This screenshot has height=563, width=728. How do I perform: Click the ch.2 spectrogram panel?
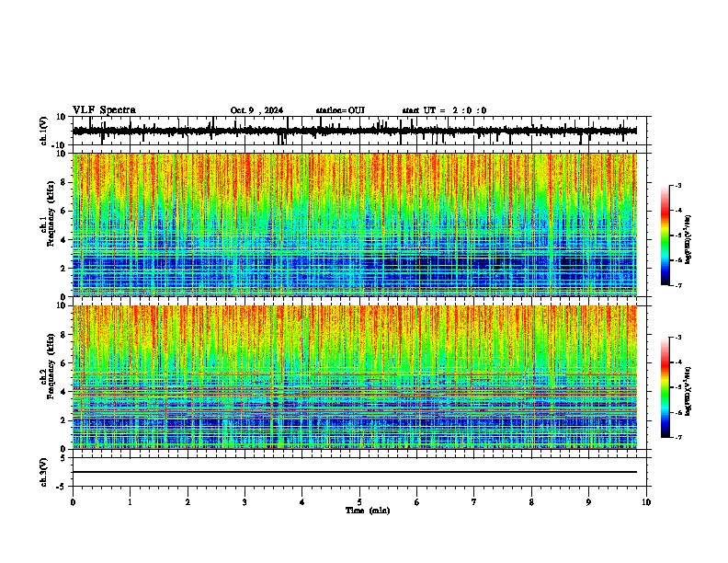(355, 377)
